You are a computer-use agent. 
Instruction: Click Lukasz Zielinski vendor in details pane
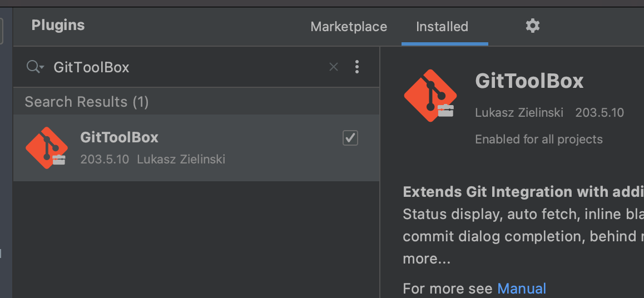pyautogui.click(x=519, y=112)
